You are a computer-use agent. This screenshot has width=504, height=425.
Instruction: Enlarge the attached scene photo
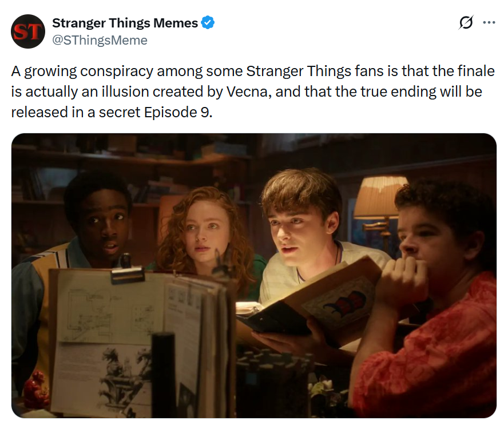254,276
